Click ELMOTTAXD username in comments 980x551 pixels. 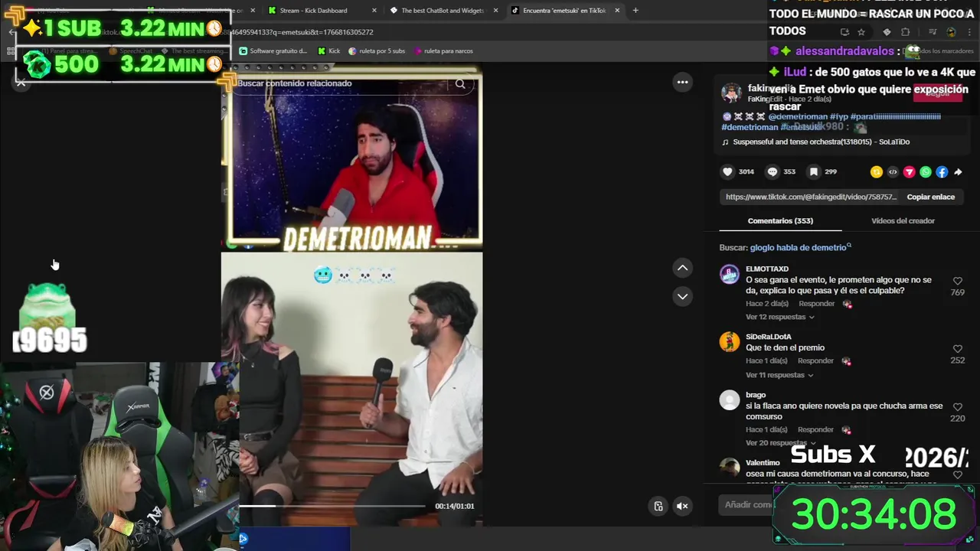[x=767, y=269]
